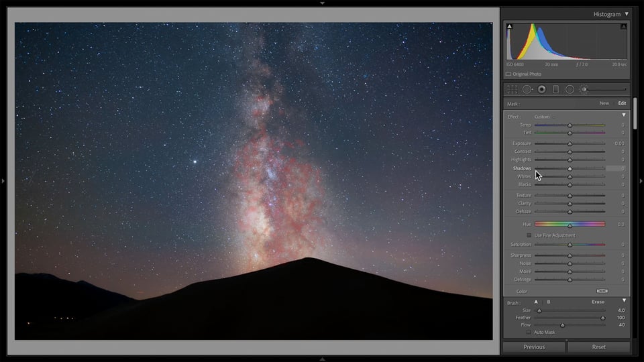Click the Highlights slider handle

[570, 160]
